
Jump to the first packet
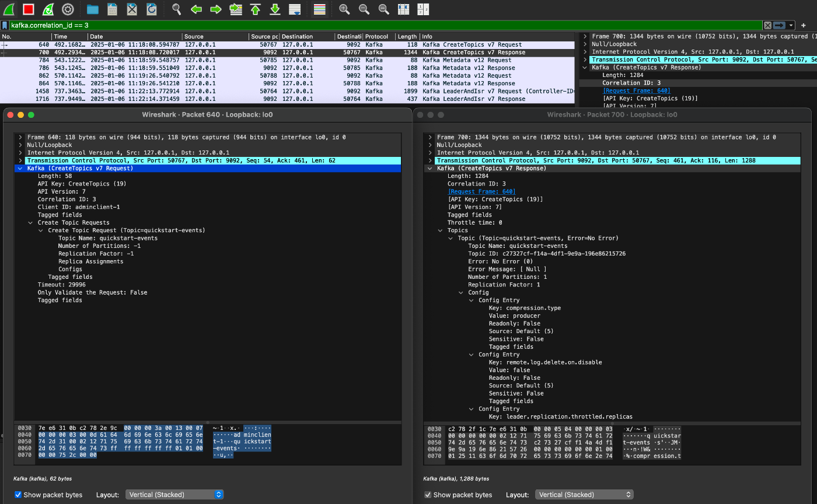255,9
